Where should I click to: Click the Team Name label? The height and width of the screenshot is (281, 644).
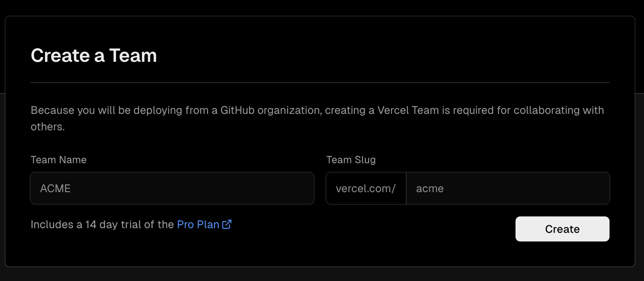pos(59,160)
